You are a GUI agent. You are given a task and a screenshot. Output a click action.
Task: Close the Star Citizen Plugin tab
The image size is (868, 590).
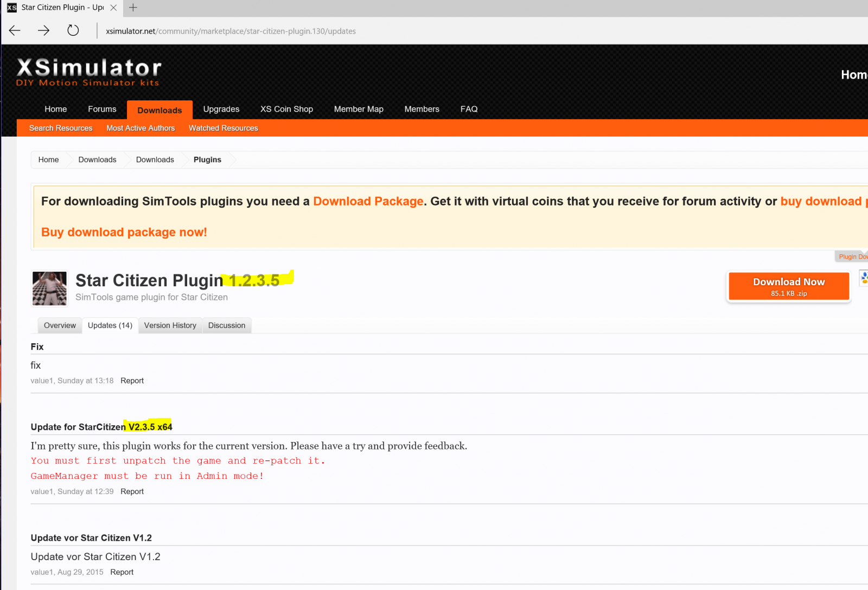click(113, 8)
